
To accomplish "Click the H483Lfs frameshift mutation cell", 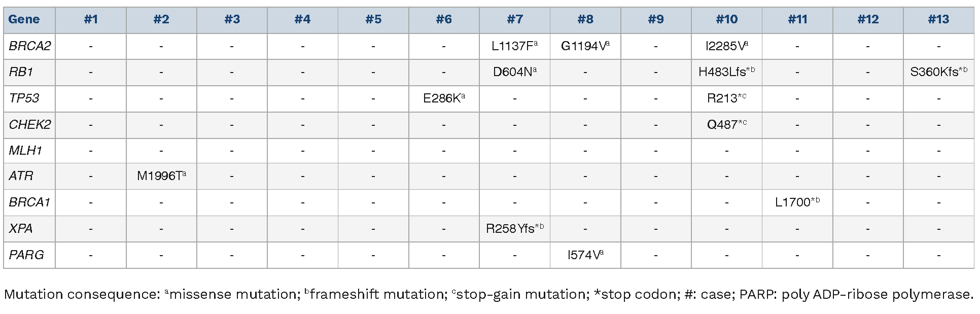I will point(726,72).
